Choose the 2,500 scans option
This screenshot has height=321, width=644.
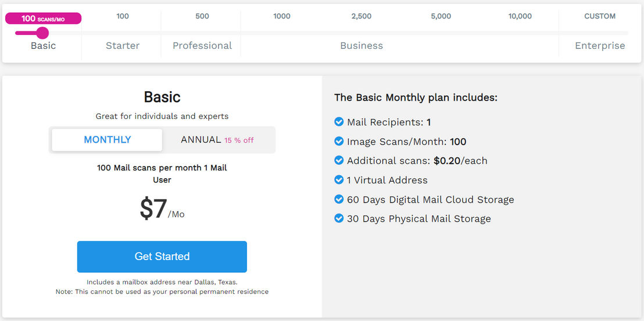[362, 16]
